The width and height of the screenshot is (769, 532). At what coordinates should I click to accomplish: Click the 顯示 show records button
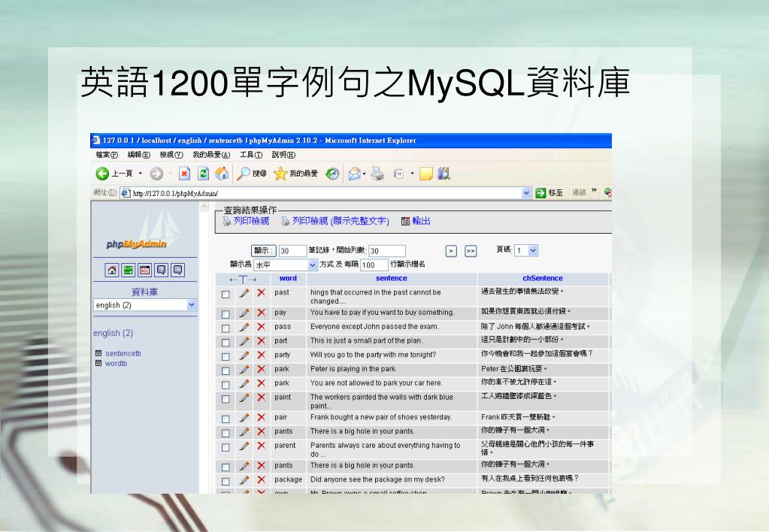click(264, 250)
